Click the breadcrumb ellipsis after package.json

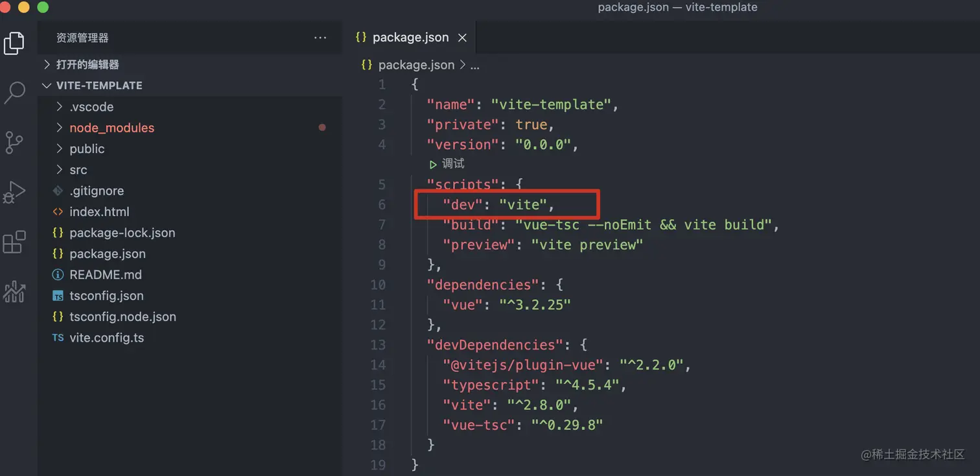coord(474,65)
